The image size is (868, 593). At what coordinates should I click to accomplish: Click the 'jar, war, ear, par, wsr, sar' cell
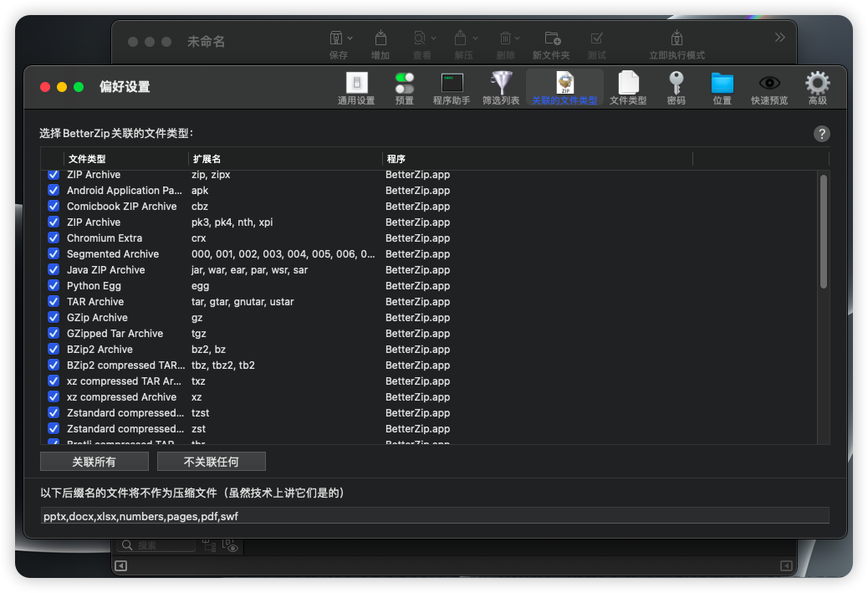pos(250,269)
